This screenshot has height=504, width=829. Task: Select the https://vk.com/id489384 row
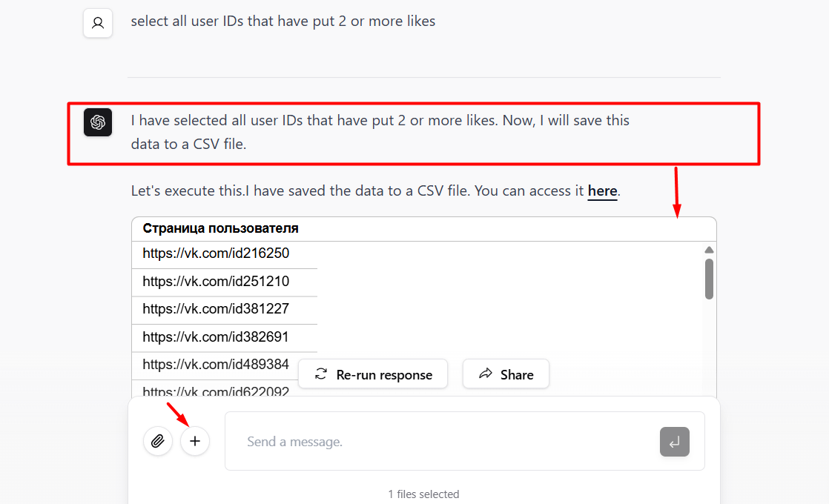tap(216, 365)
